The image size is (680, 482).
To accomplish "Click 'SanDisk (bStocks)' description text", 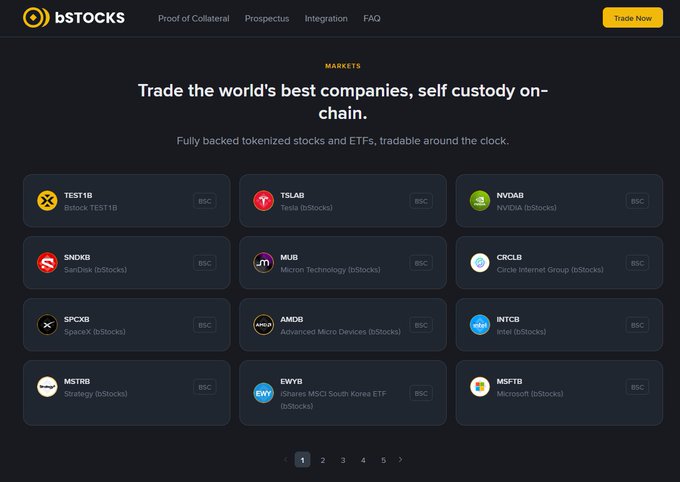I will (95, 270).
